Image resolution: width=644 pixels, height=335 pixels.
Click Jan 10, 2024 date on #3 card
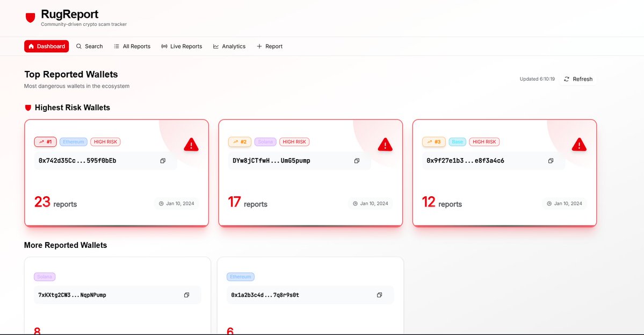[565, 203]
